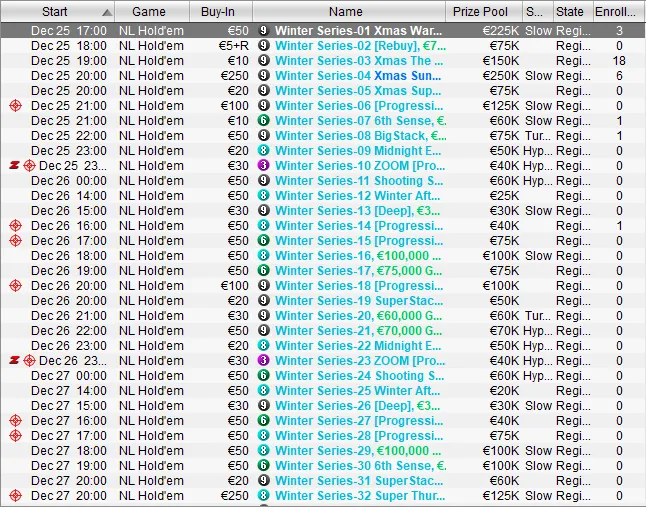Click the €20K prize pool cell
The image size is (646, 507).
pos(504,390)
